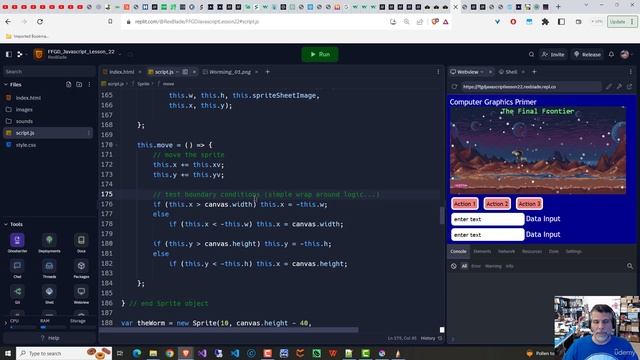This screenshot has width=640, height=360.
Task: Toggle the left sidebar panel icon
Action: pos(9,54)
